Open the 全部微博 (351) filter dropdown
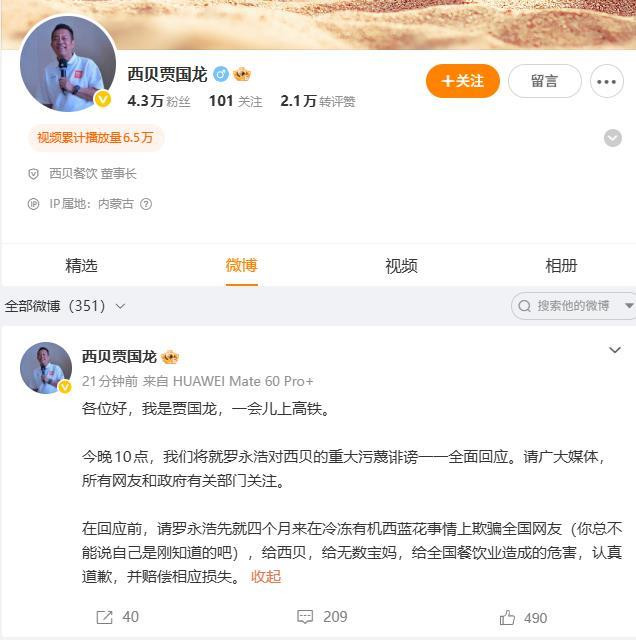This screenshot has height=640, width=636. (65, 306)
